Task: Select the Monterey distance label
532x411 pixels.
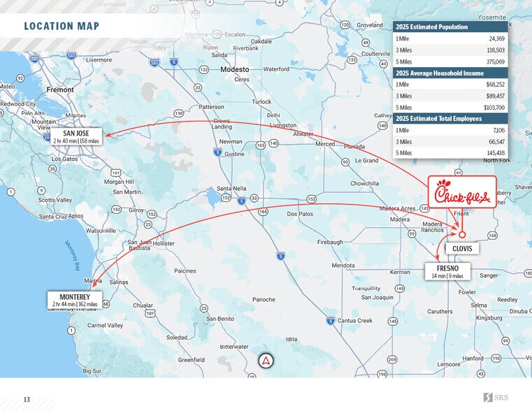Action: (75, 300)
